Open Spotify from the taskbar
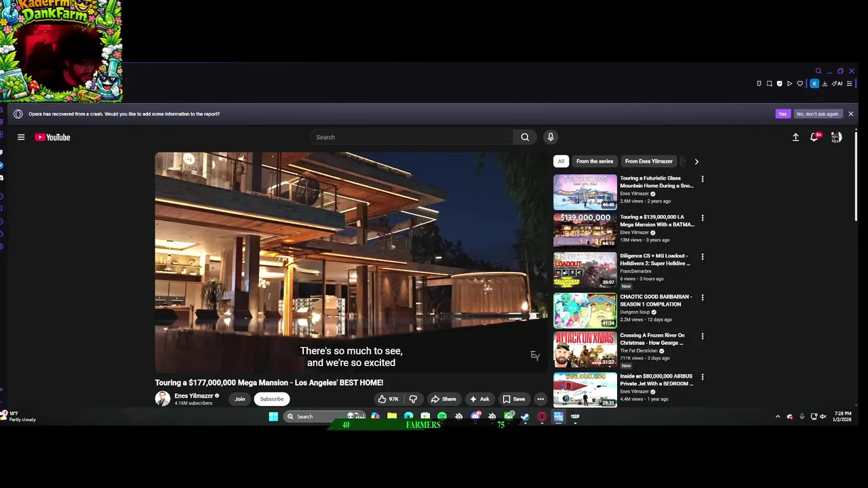 [442, 416]
